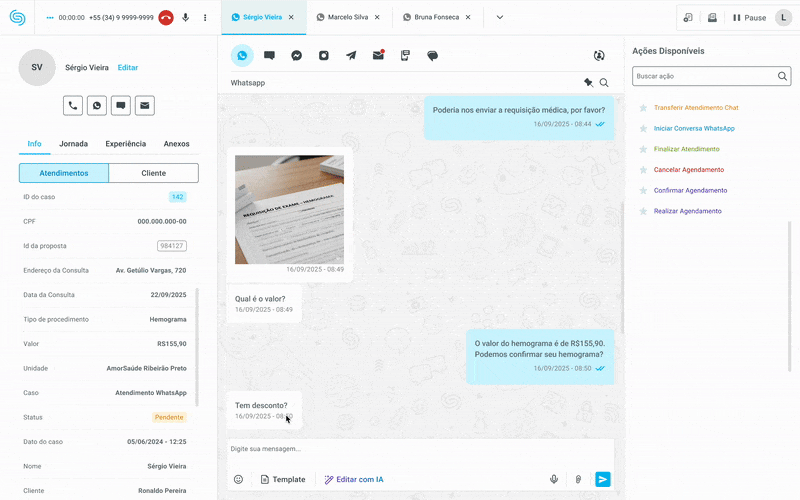Screen dimensions: 800x500
Task: Click Editar com IA
Action: click(x=354, y=479)
